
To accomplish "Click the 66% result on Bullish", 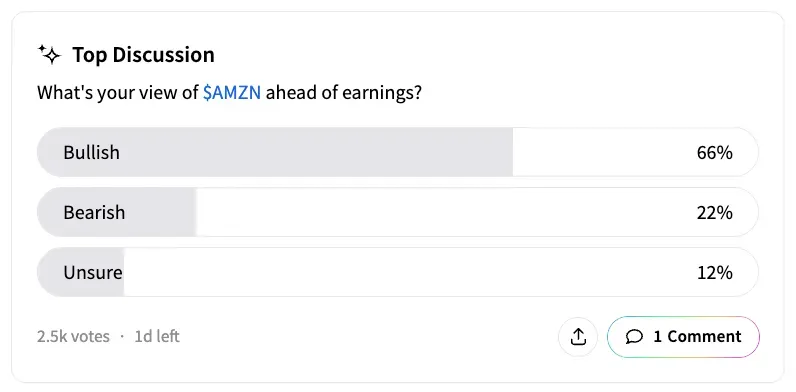I will point(714,152).
